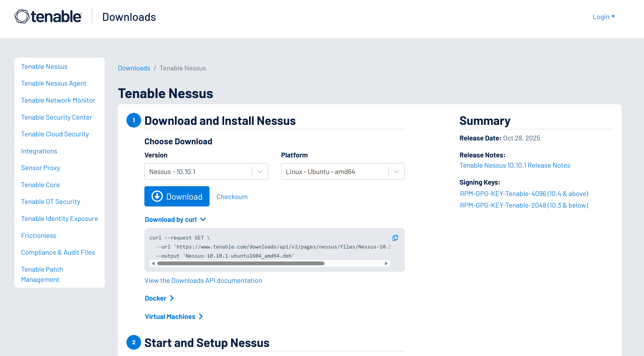Screen dimensions: 644x356
Task: Click the Downloads breadcrumb link
Action: pyautogui.click(x=134, y=68)
